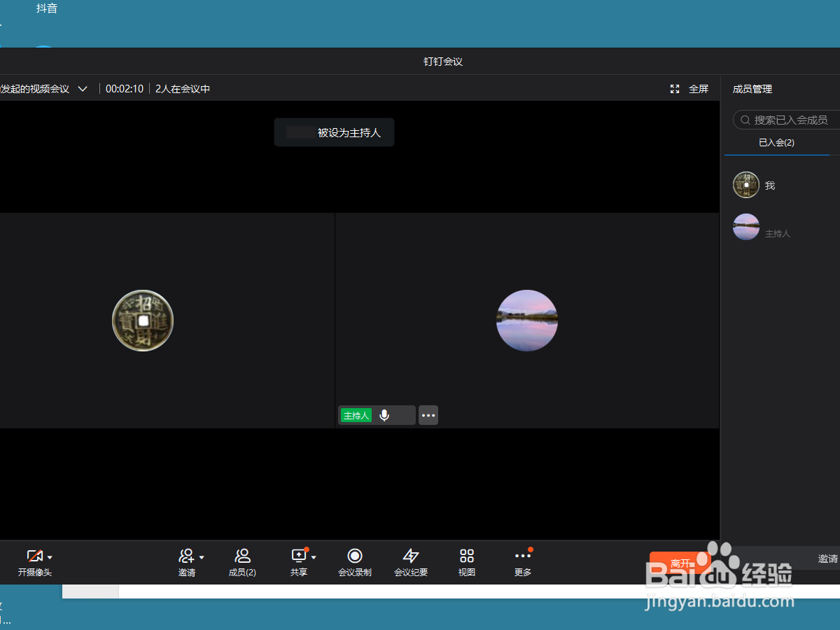Toggle the host's microphone icon
The width and height of the screenshot is (840, 630).
(x=384, y=415)
